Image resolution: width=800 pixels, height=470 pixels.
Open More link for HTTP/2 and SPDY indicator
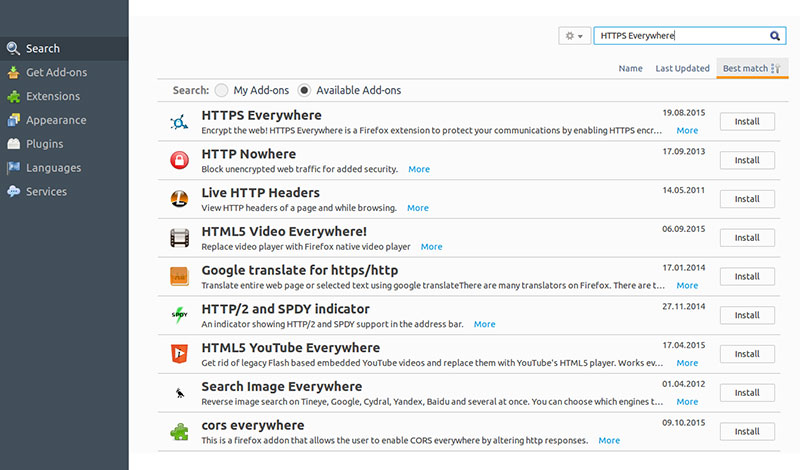[485, 325]
